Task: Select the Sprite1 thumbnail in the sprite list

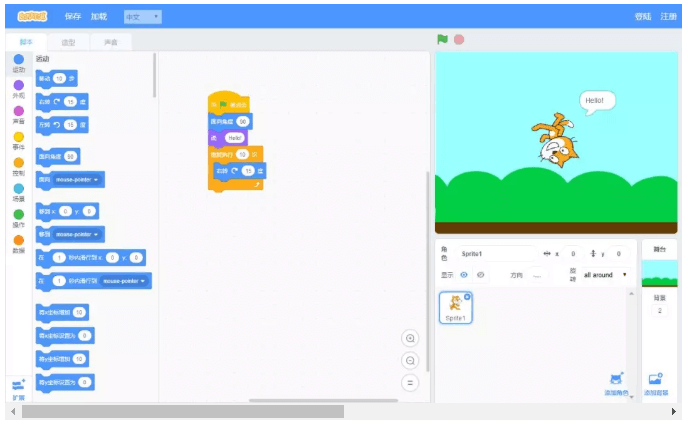Action: click(455, 308)
